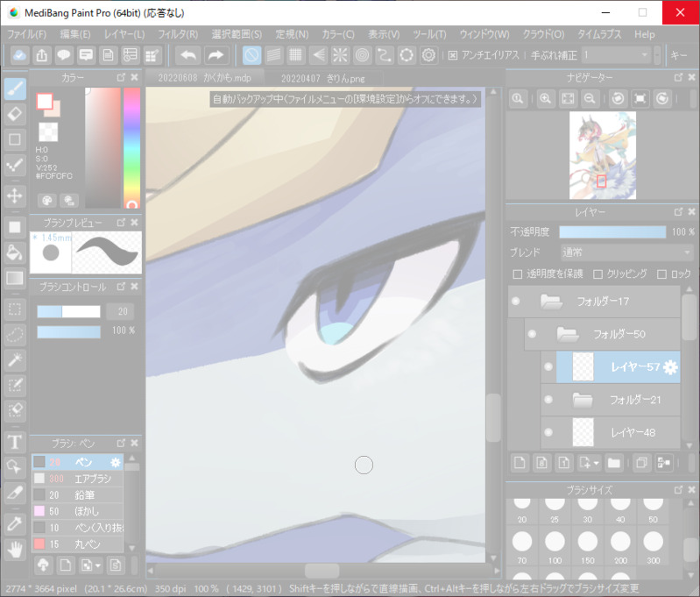
Task: Select the Text tool
Action: click(15, 442)
